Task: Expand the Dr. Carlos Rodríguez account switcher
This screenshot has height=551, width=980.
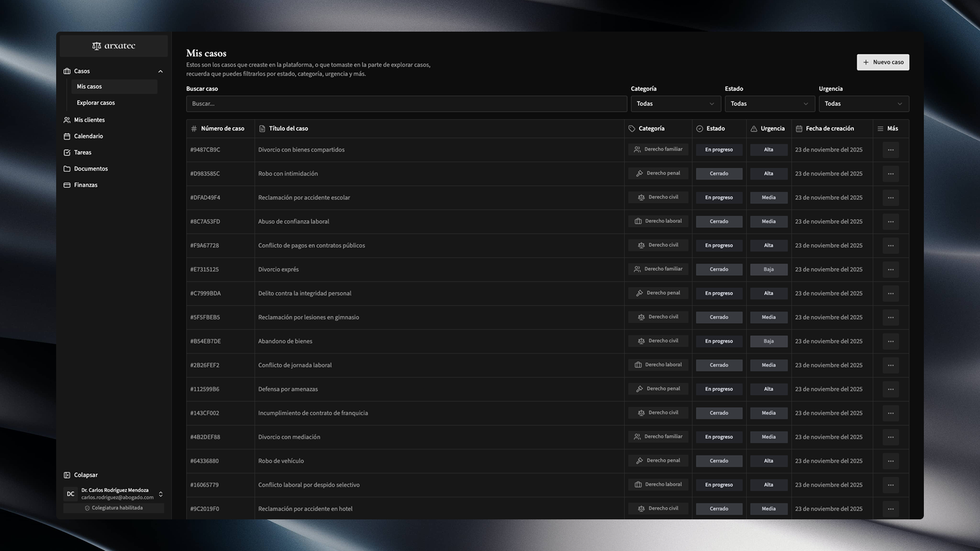Action: tap(161, 494)
